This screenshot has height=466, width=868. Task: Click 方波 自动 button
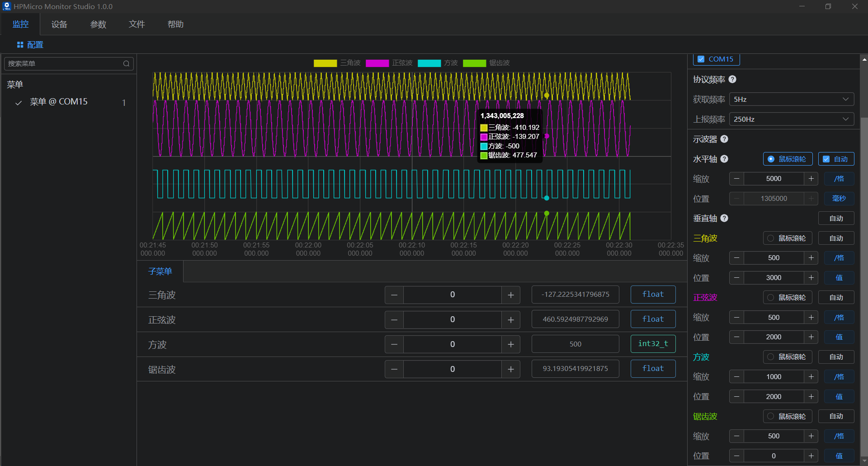click(836, 357)
